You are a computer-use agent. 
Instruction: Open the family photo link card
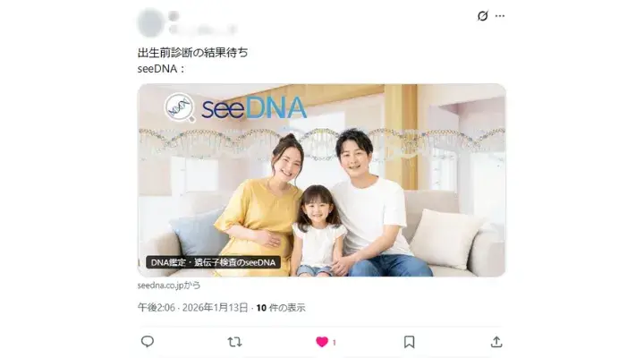click(x=322, y=180)
